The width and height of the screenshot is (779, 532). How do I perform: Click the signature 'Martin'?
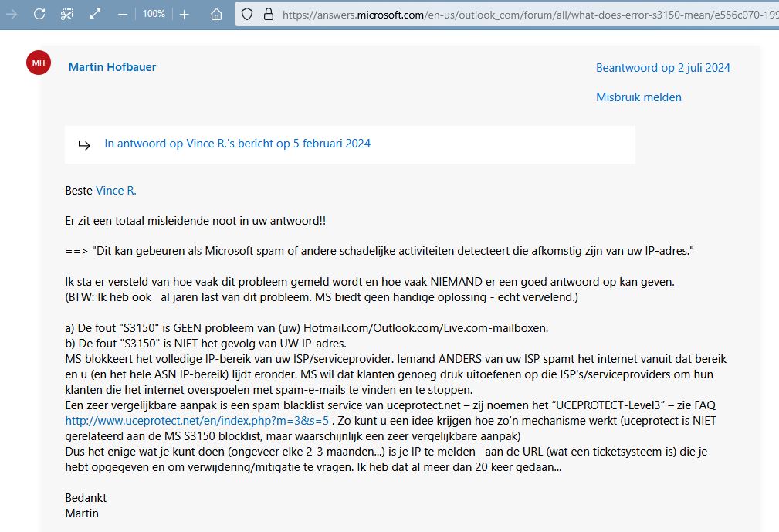coord(82,513)
